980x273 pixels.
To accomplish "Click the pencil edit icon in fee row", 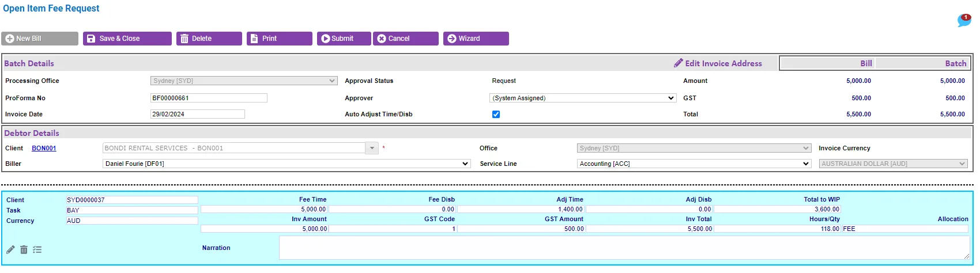I will click(10, 249).
